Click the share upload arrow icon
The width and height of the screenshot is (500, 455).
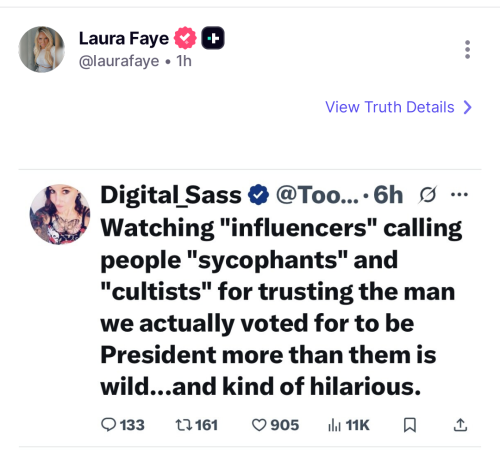[460, 425]
